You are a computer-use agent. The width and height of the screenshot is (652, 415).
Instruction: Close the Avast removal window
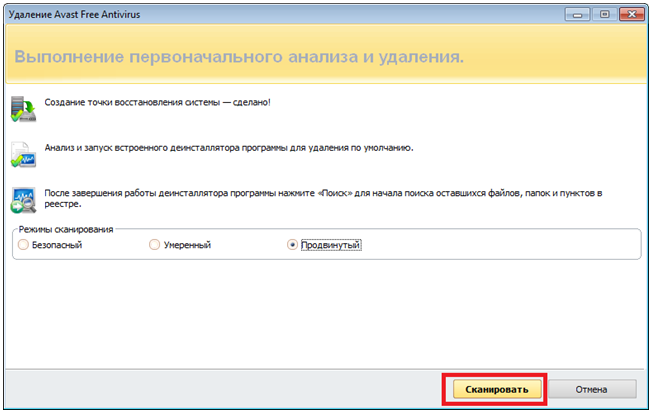632,14
